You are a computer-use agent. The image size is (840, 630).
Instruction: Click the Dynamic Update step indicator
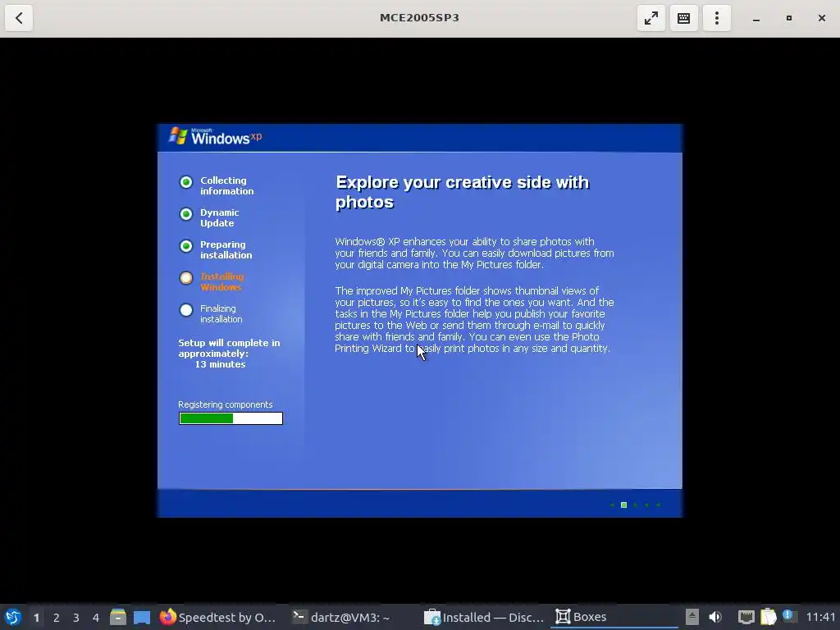(186, 214)
